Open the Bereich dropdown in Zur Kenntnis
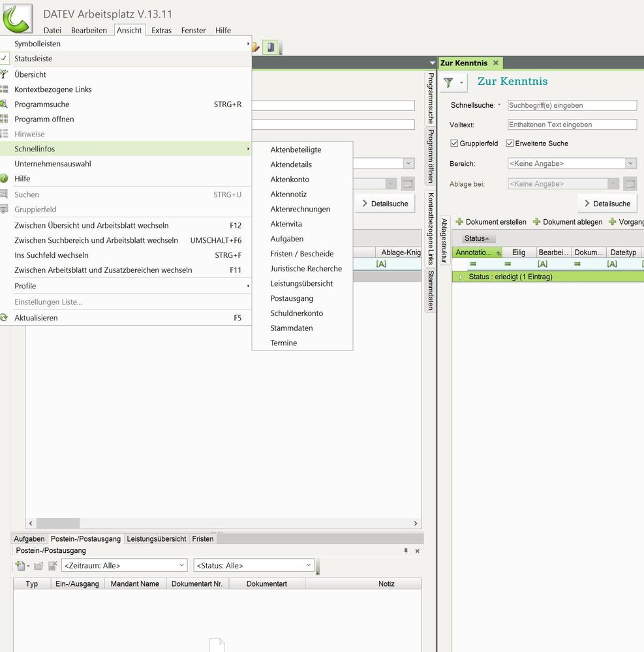The width and height of the screenshot is (644, 652). pos(631,163)
